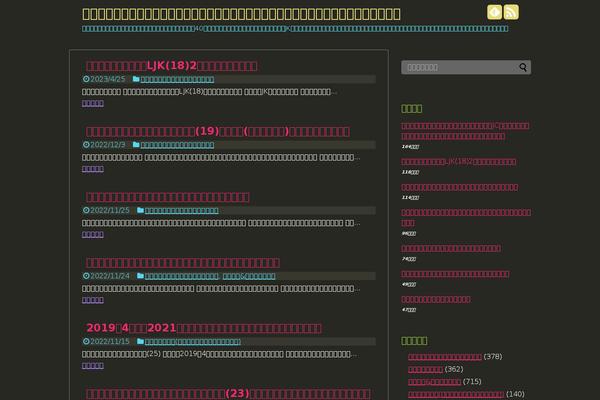Click the date text 2022/12/3

[108, 145]
